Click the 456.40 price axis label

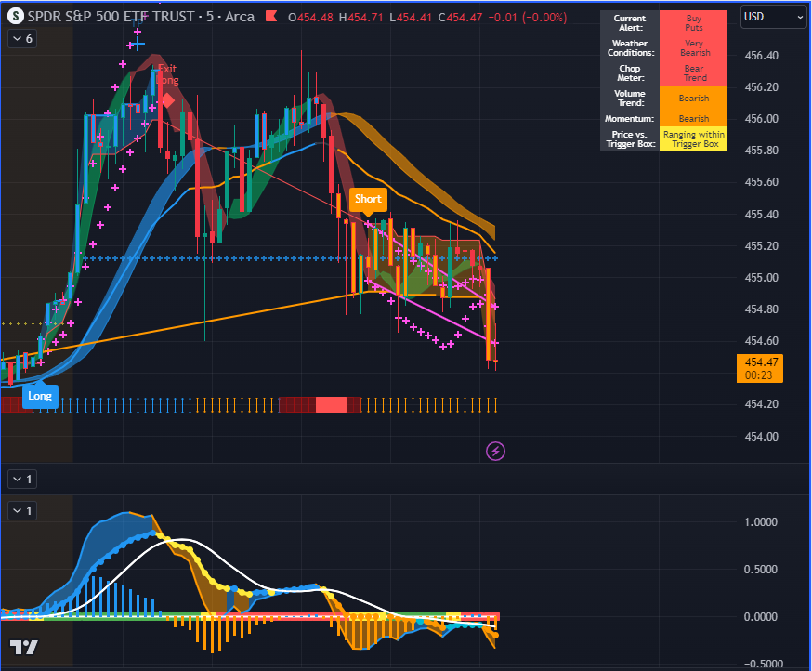(x=761, y=56)
